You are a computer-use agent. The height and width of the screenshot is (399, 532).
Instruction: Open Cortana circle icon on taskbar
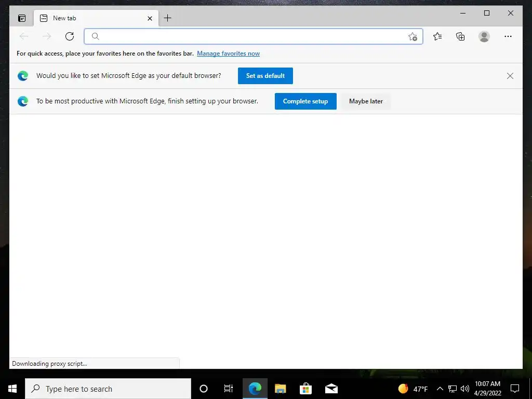click(x=203, y=389)
